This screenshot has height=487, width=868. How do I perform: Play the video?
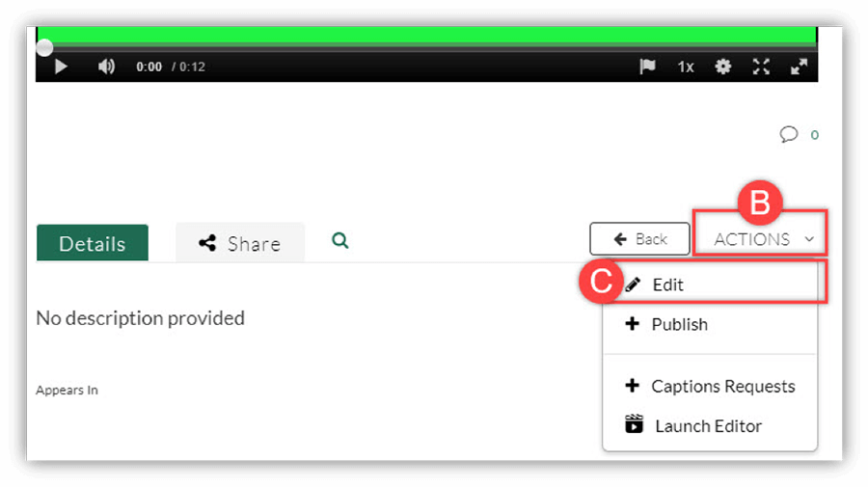tap(61, 67)
